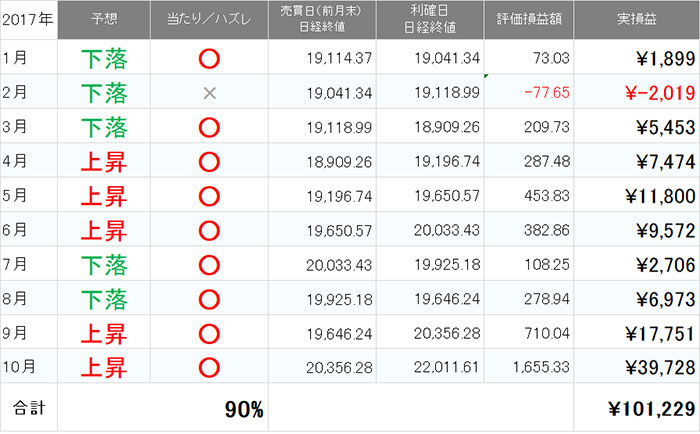
Task: Click the 予想 column header
Action: point(104,20)
